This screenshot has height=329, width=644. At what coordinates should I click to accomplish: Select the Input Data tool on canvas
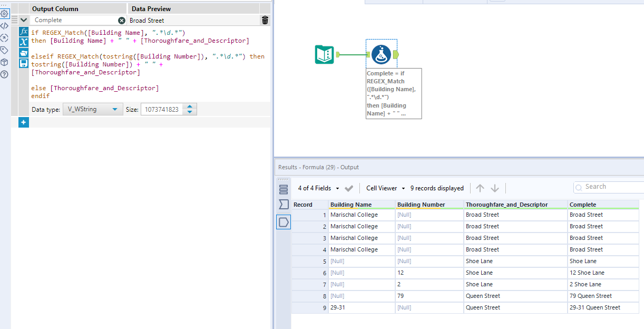click(x=324, y=54)
